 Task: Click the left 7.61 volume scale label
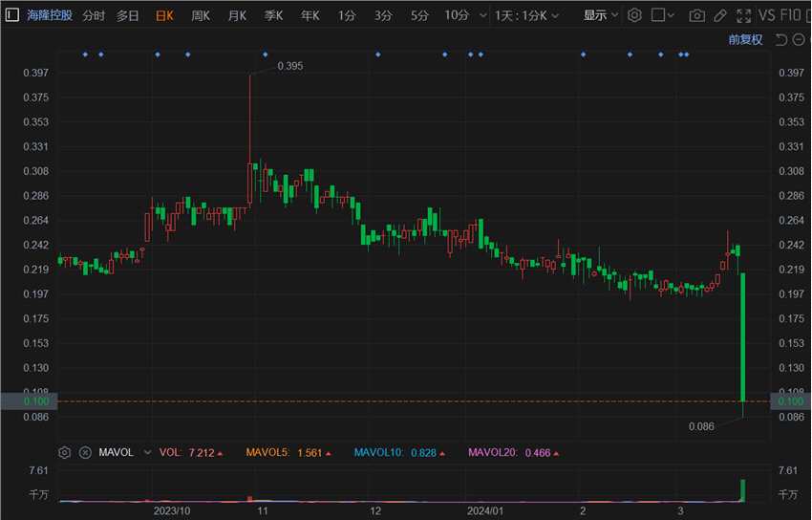[x=38, y=471]
